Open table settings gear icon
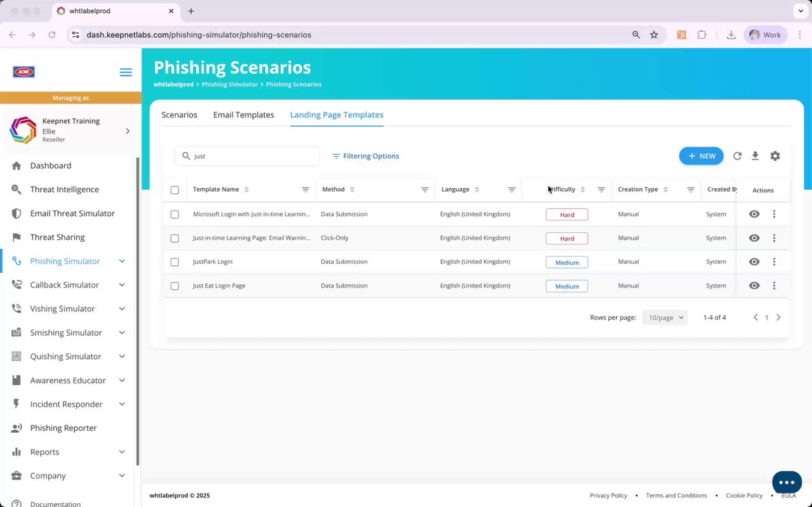Screen dimensions: 812x507 [775, 156]
